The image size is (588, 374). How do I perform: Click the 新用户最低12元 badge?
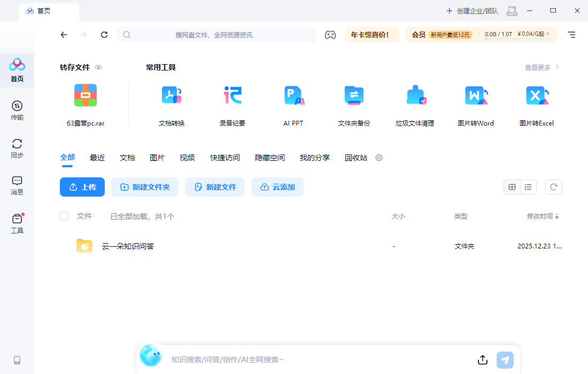(450, 35)
